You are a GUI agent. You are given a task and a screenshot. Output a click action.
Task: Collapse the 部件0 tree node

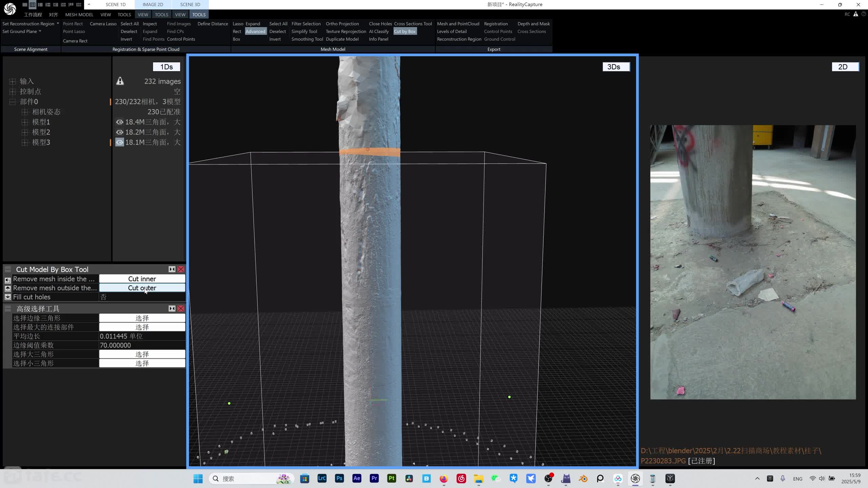point(13,102)
